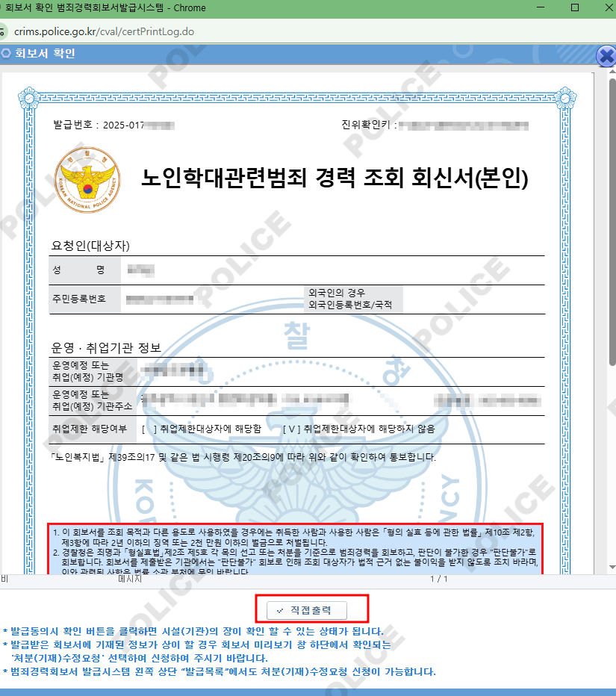Click the document title 노인학대관련범죄 경력 조회 회신서(본인)

335,178
